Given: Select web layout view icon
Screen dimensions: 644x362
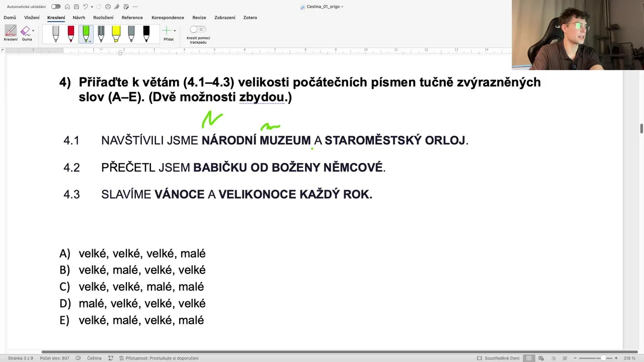Looking at the screenshot, I should tap(540, 358).
